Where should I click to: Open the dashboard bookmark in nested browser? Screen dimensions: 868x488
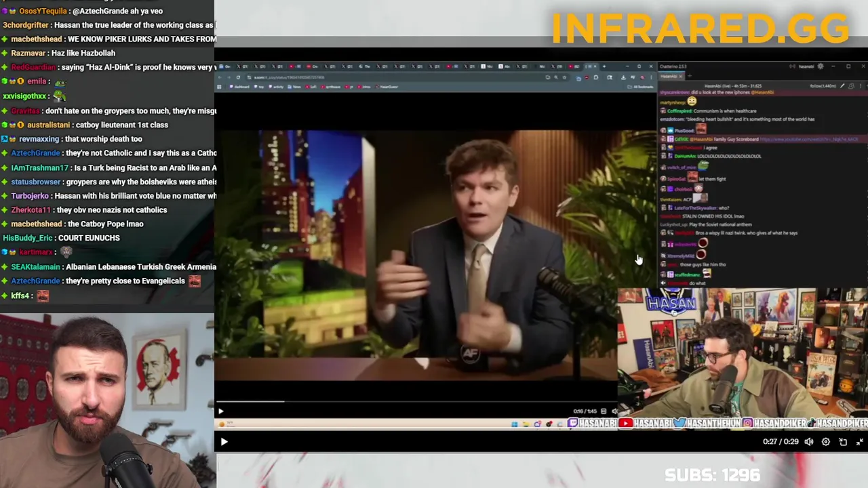[239, 87]
